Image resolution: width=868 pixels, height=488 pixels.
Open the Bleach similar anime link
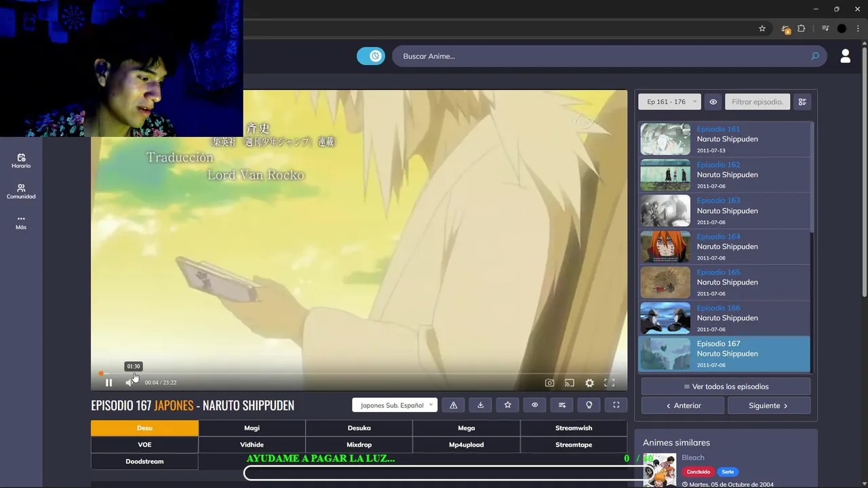[693, 457]
